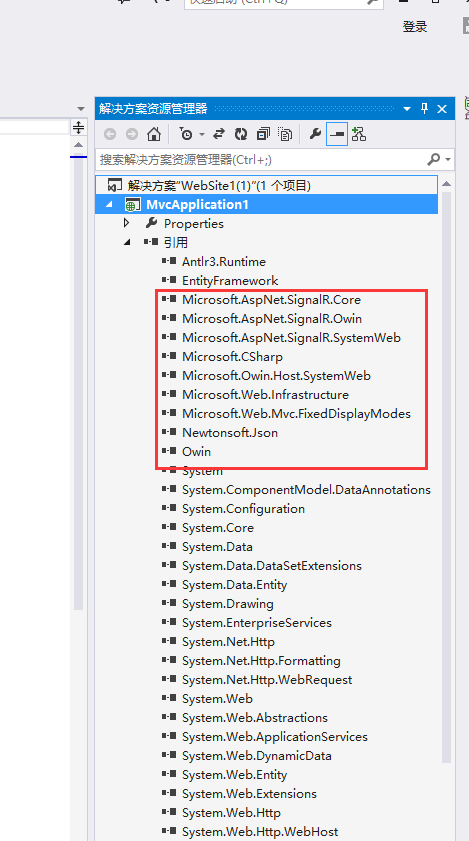Expand the Properties node
Screen dimensions: 469x841
(x=127, y=223)
